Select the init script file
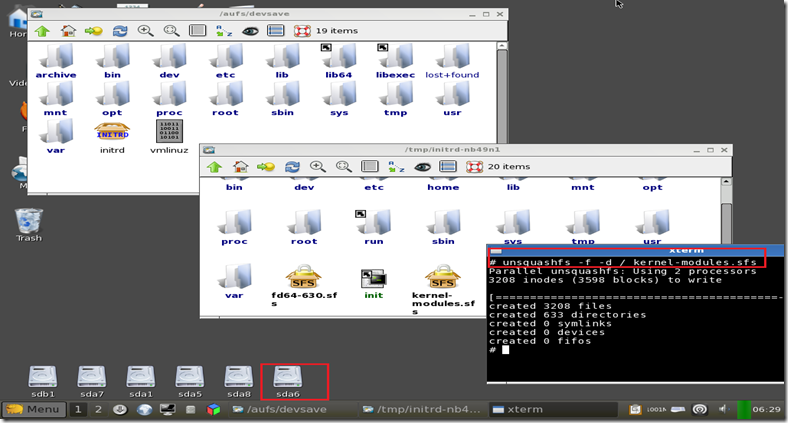788x423 pixels. (x=373, y=284)
